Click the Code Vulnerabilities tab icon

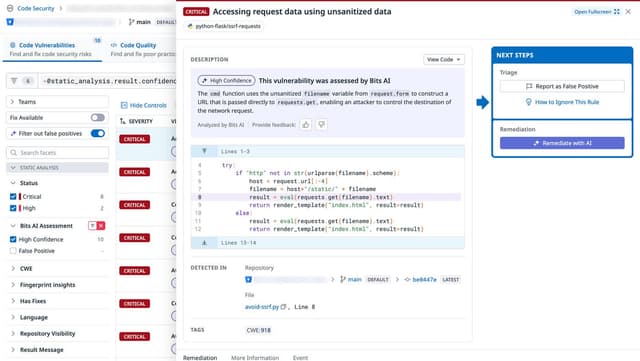(13, 45)
